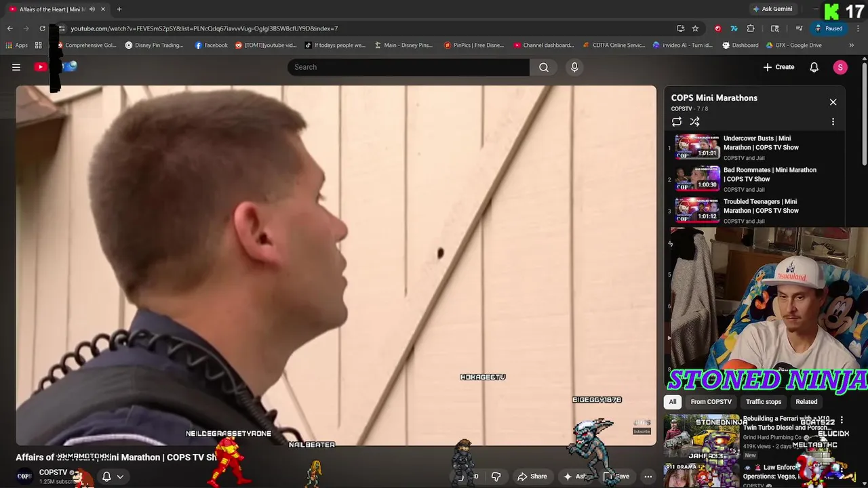The height and width of the screenshot is (488, 868).
Task: Open the [TOMT] youtube vid bookmark
Action: (x=266, y=45)
